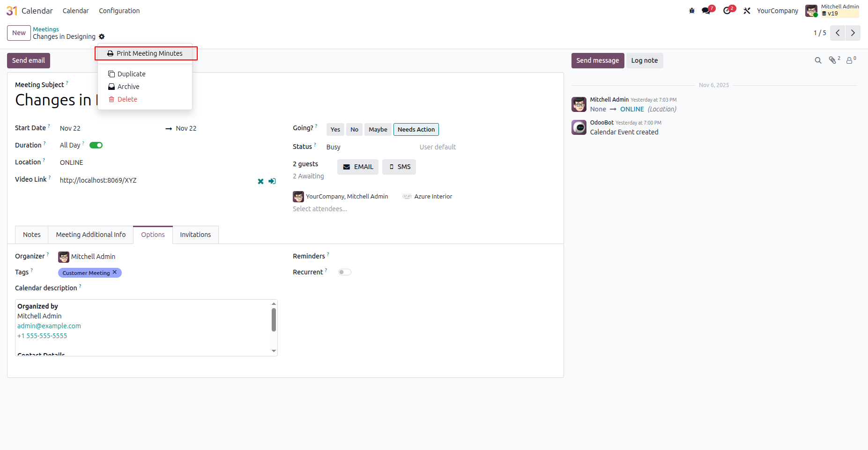Go to the next record arrow
This screenshot has width=868, height=450.
click(853, 33)
